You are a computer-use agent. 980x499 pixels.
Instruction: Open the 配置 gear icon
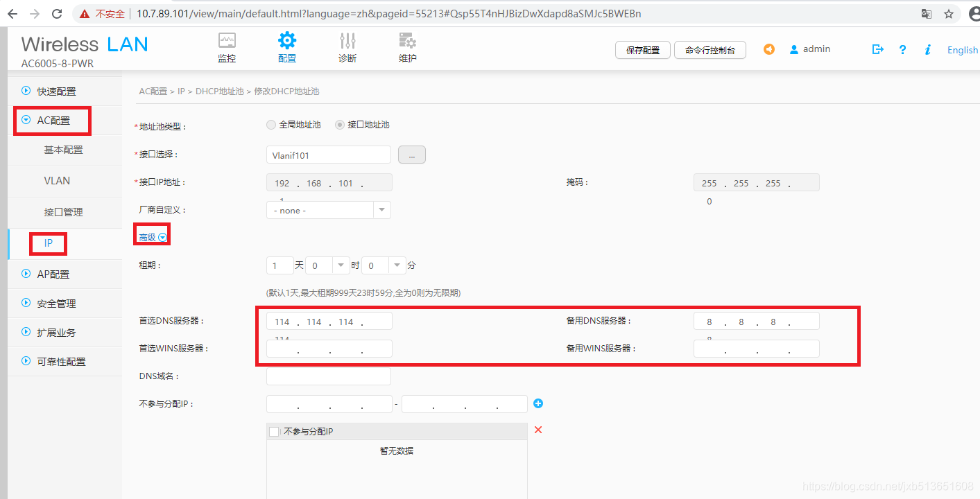pos(287,40)
